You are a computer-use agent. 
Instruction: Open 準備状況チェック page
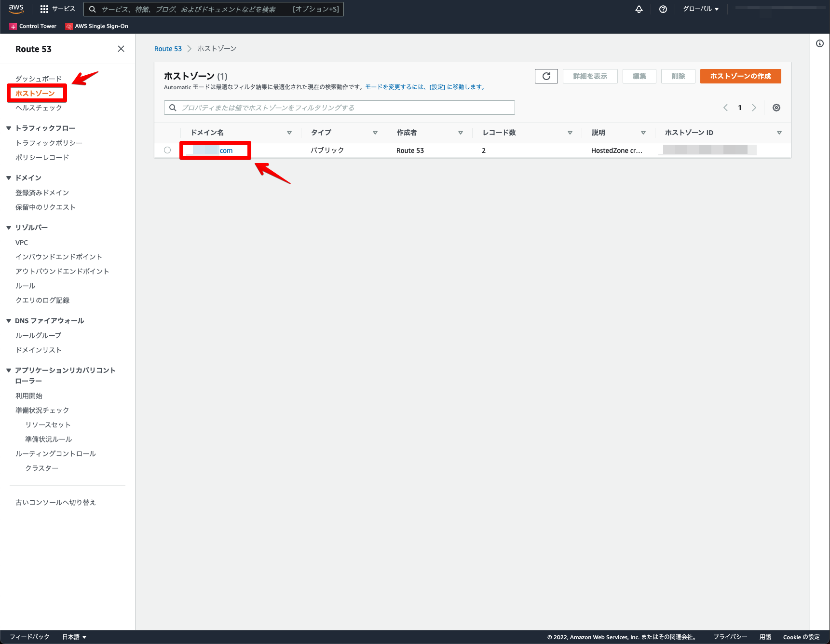pyautogui.click(x=42, y=410)
